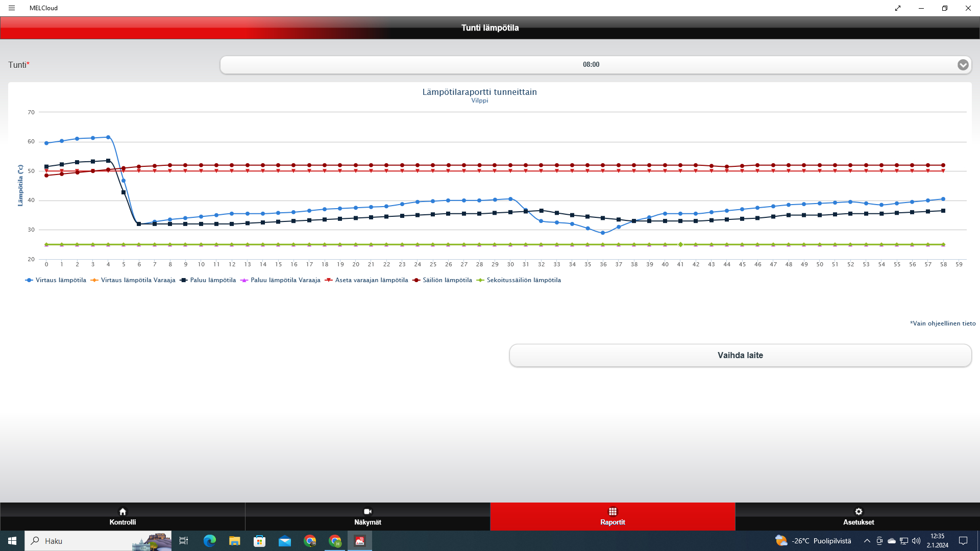Image resolution: width=980 pixels, height=551 pixels.
Task: Show hidden system tray icons chevron
Action: point(867,541)
